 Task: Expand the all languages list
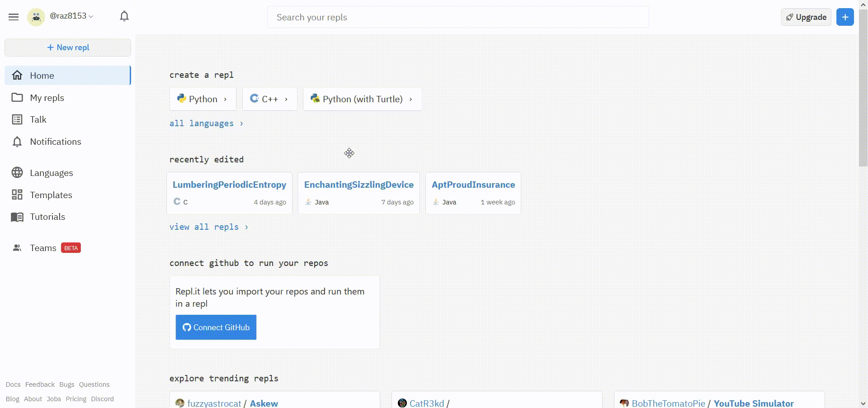click(206, 123)
